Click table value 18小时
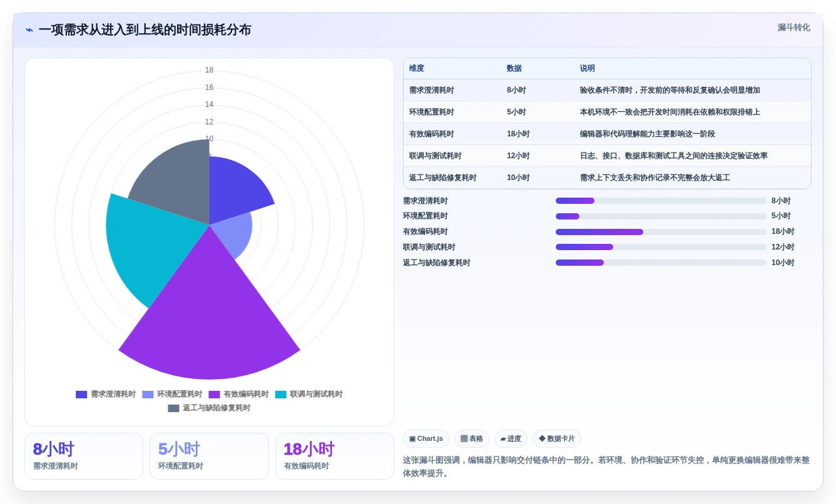 tap(518, 134)
